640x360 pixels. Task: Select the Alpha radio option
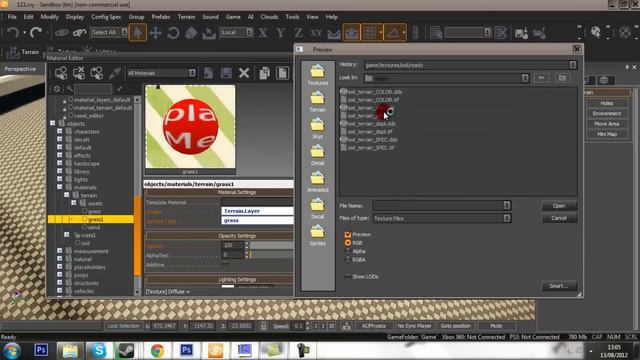[x=348, y=251]
